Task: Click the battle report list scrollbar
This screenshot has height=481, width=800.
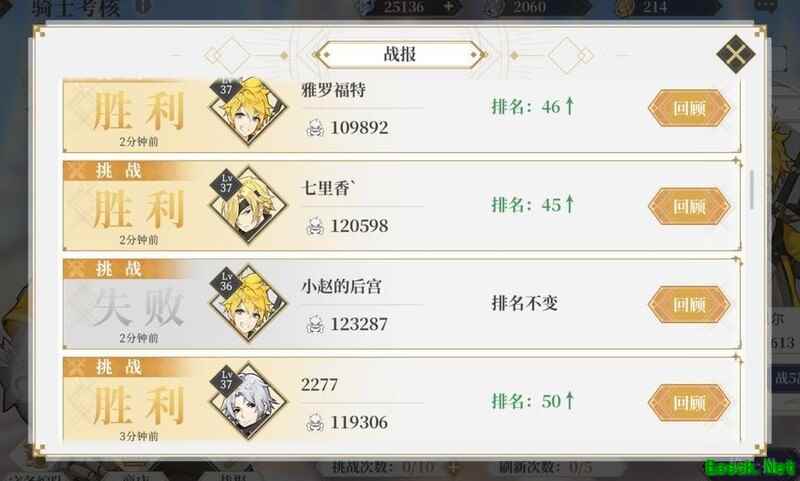Action: (x=752, y=190)
